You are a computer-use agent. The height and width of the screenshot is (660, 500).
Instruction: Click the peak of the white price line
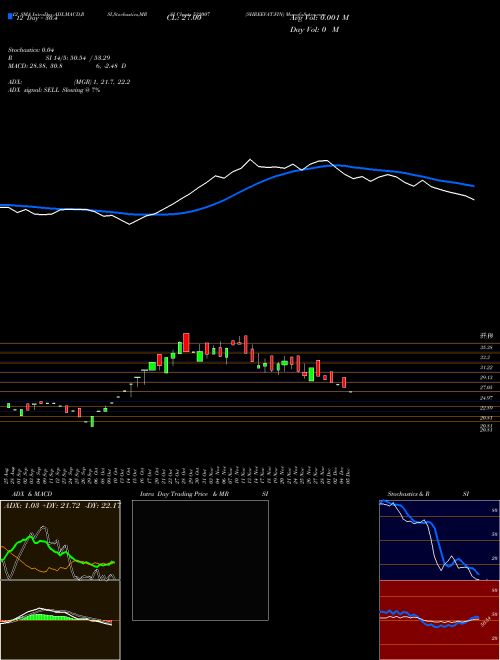click(x=250, y=160)
